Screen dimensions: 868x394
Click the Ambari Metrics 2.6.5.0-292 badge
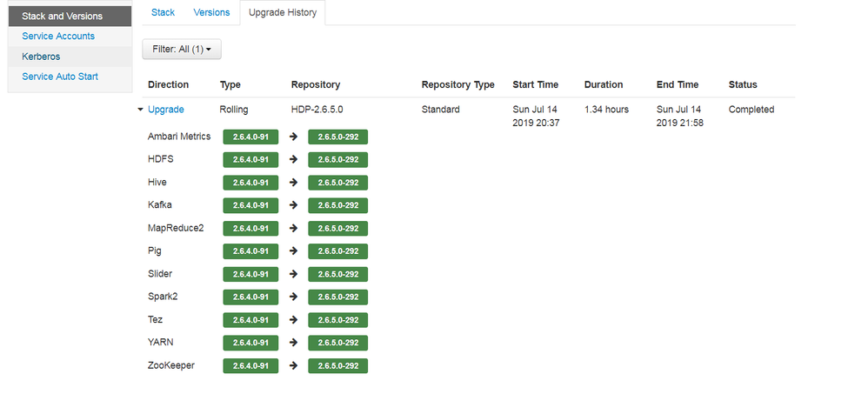click(337, 137)
